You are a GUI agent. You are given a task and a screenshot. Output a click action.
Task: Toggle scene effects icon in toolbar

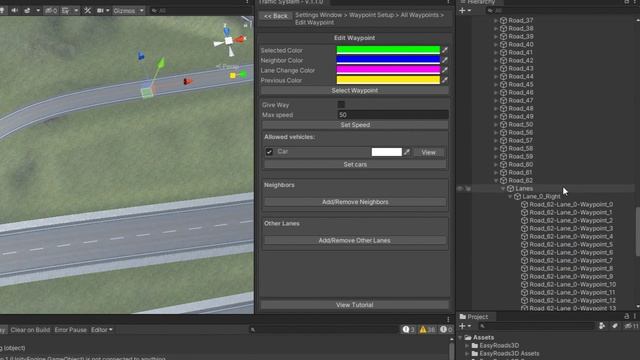[x=27, y=10]
